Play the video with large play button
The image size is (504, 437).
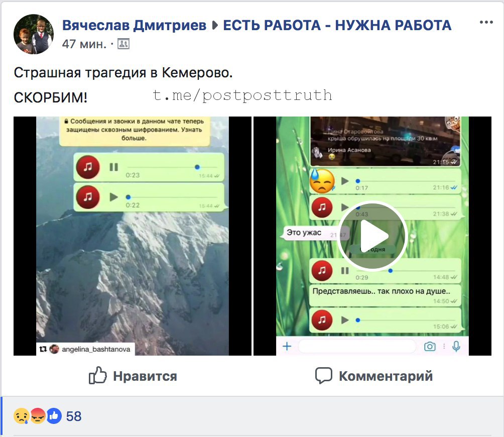click(372, 236)
